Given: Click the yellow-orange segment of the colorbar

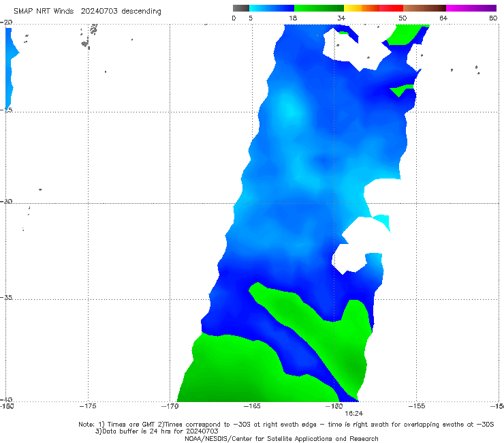Looking at the screenshot, I should click(362, 8).
